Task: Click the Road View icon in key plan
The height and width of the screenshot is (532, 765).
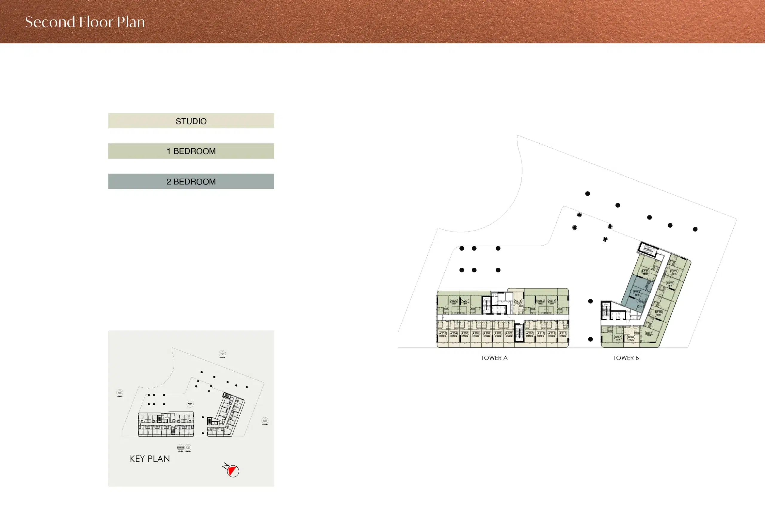Action: [x=180, y=447]
